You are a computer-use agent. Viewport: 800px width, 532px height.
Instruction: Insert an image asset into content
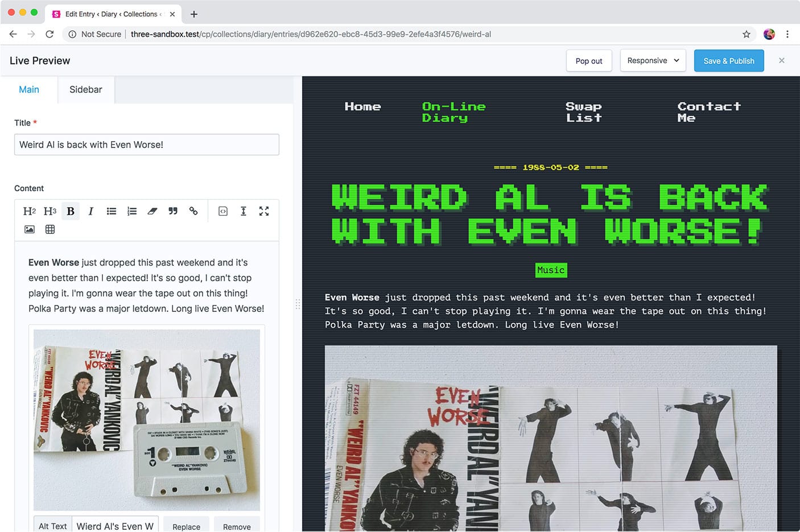30,229
